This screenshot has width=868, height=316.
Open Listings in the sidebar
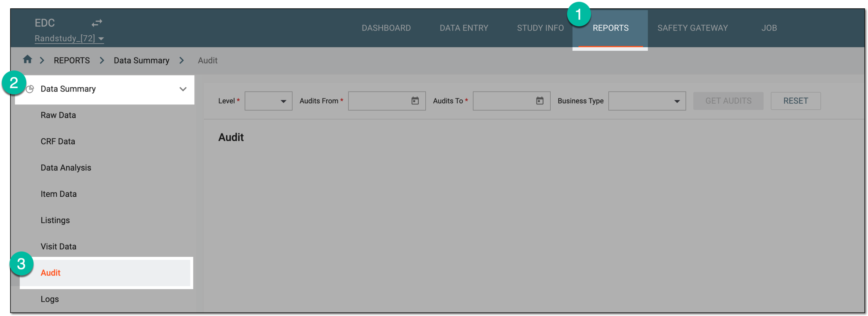click(x=55, y=220)
